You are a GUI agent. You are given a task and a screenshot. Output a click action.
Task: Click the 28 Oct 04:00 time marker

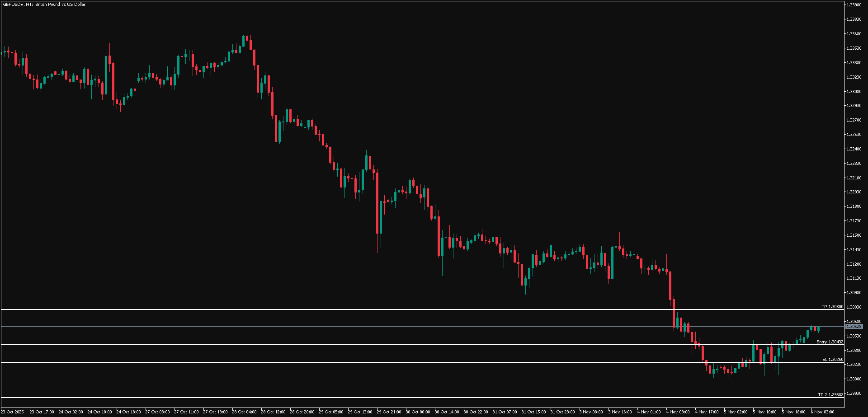point(244,412)
